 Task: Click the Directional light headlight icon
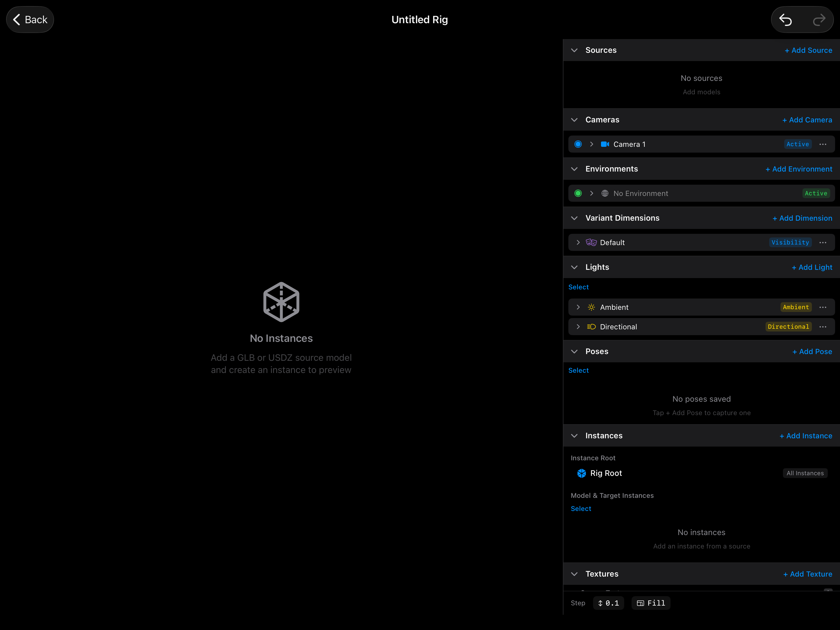click(591, 327)
